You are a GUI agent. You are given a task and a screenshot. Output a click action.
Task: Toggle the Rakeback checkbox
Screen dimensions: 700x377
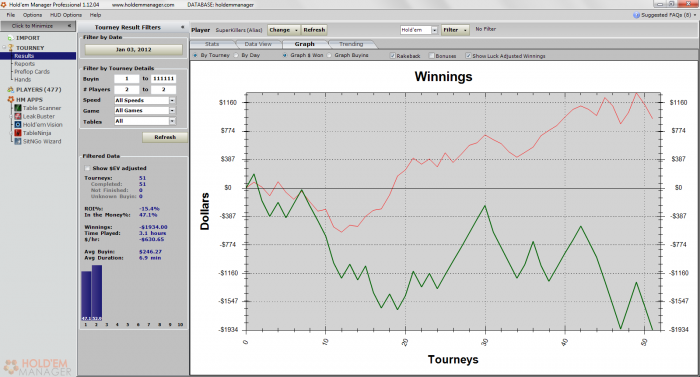pyautogui.click(x=392, y=56)
